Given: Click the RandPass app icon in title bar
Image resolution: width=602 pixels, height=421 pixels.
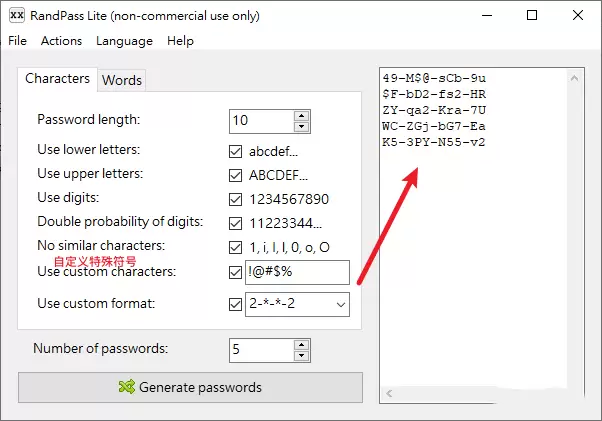Looking at the screenshot, I should pos(17,15).
